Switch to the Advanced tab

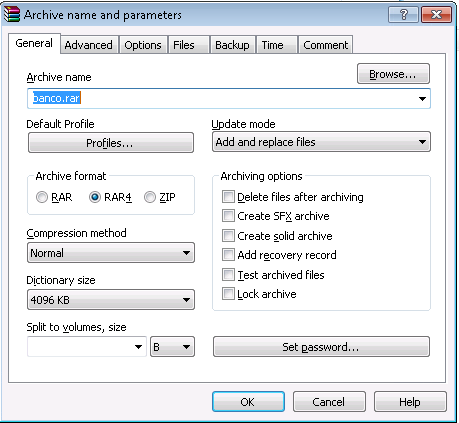[x=89, y=45]
